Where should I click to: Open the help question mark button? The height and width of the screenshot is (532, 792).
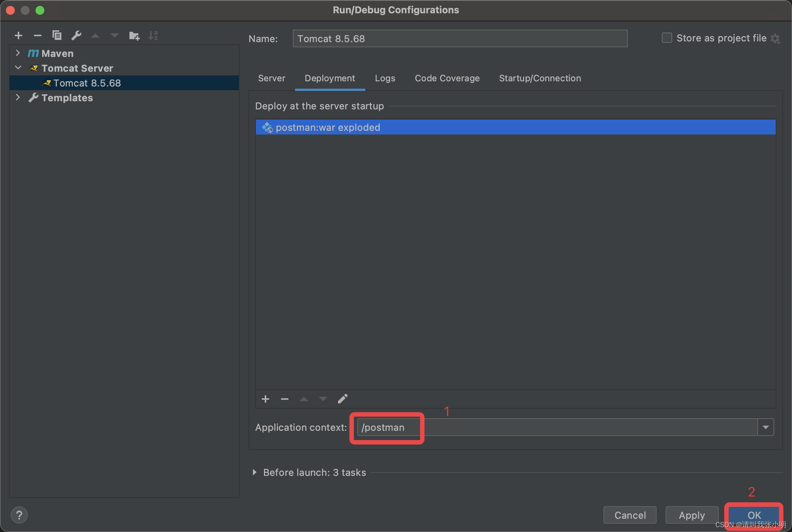pyautogui.click(x=19, y=515)
